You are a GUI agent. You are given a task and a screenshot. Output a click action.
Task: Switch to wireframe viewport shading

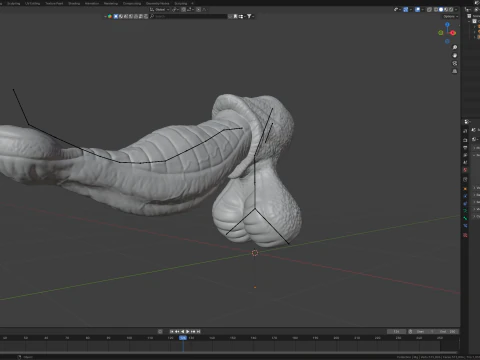(436, 9)
